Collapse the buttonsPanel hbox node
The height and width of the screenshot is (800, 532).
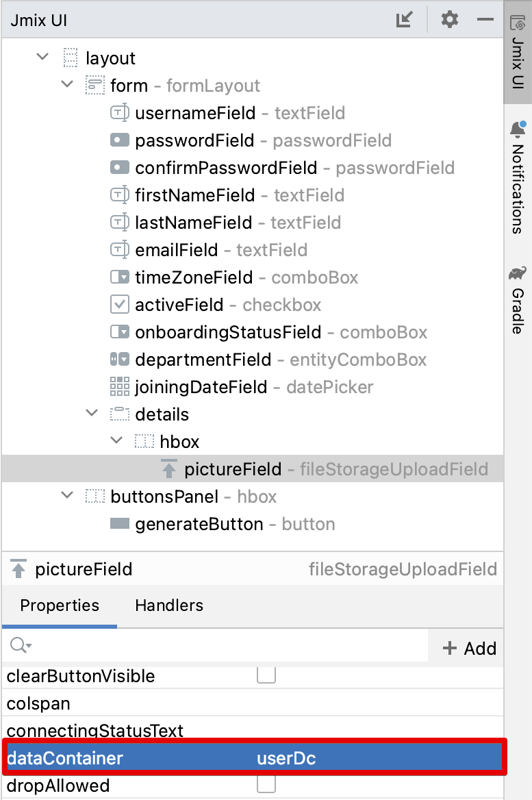(67, 497)
